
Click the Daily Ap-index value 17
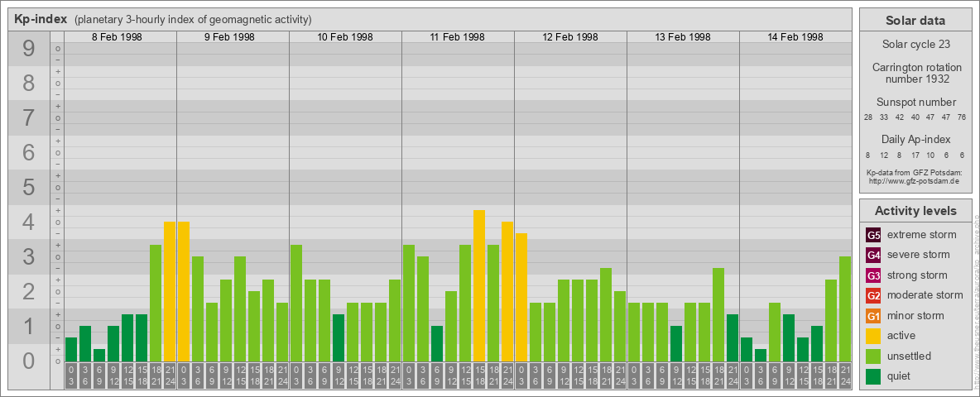tap(915, 155)
